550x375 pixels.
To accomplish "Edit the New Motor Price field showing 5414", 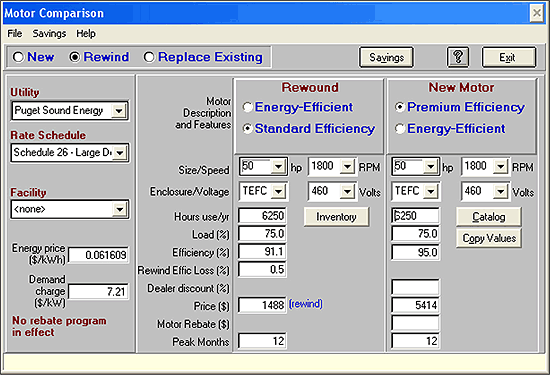I will (x=415, y=305).
